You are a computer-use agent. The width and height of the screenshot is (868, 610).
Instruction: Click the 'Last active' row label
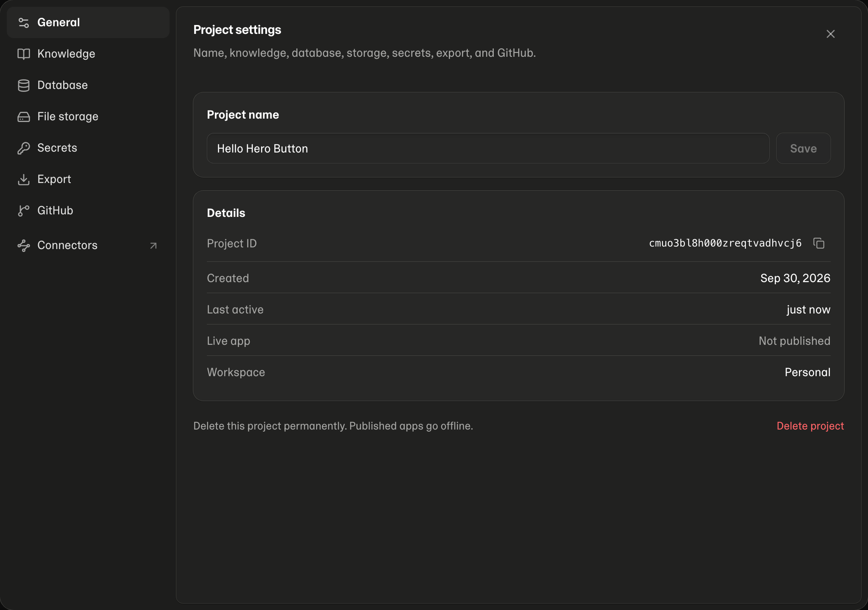pos(235,310)
